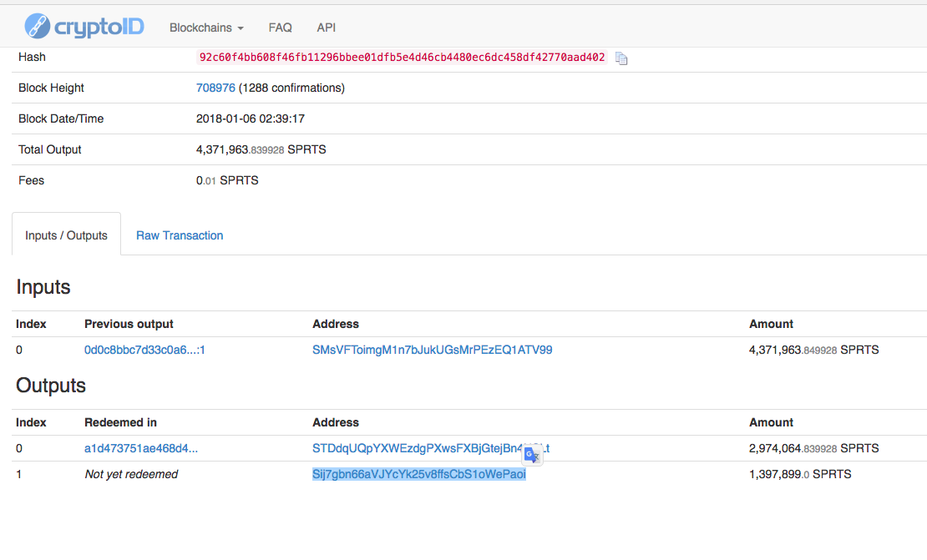Select the Inputs / Outputs tab

click(x=66, y=235)
